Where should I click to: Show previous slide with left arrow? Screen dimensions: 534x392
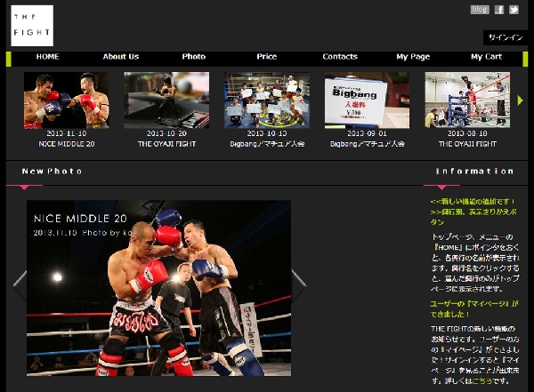click(x=20, y=285)
